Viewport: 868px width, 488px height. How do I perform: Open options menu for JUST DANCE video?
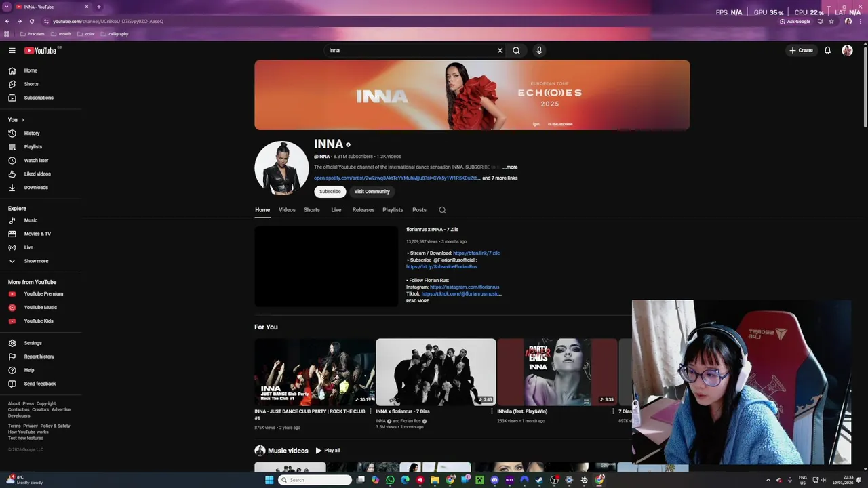370,411
